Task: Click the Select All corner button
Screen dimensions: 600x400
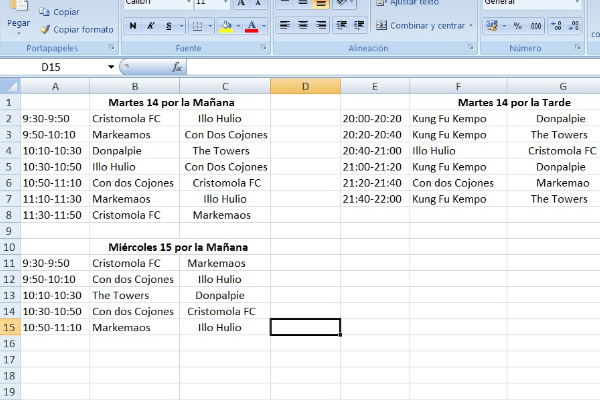Action: click(x=10, y=86)
